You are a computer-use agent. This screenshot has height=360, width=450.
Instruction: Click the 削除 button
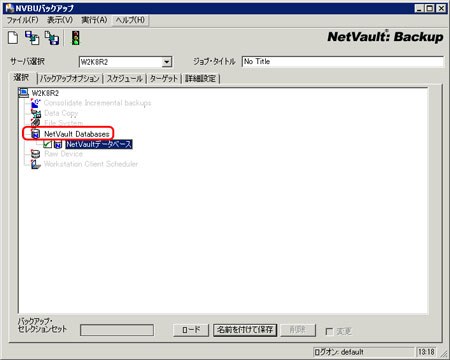[x=298, y=330]
